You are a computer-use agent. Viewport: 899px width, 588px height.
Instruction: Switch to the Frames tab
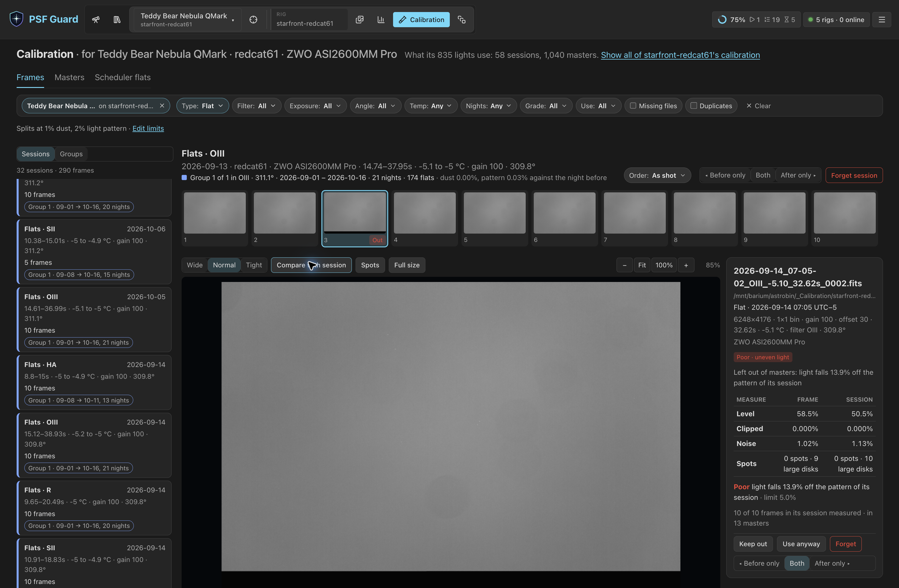(x=30, y=77)
